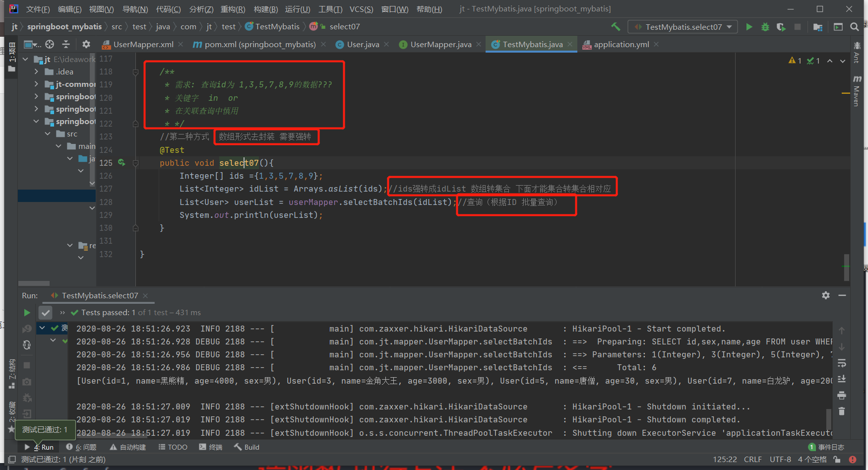The width and height of the screenshot is (868, 470).
Task: Click the collapse-all icon in project panel header
Action: (65, 44)
